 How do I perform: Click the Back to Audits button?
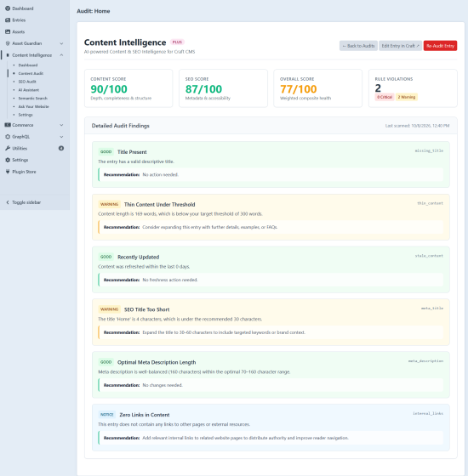click(358, 46)
